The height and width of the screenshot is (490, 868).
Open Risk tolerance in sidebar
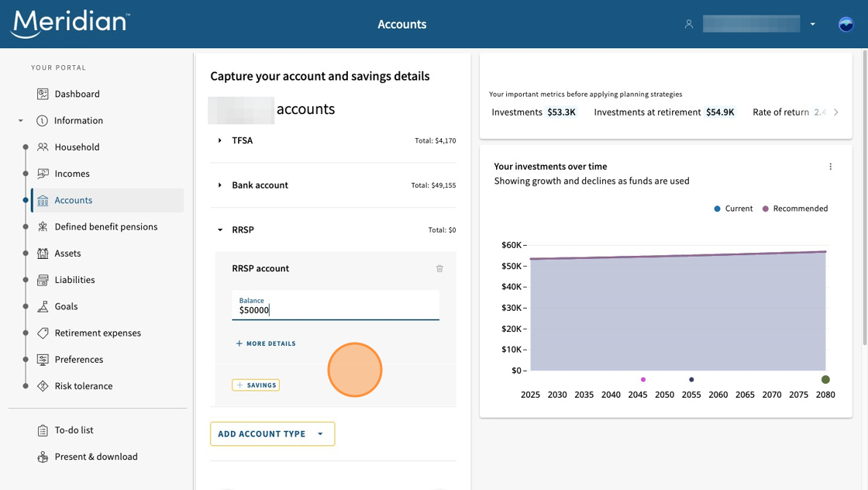(84, 386)
